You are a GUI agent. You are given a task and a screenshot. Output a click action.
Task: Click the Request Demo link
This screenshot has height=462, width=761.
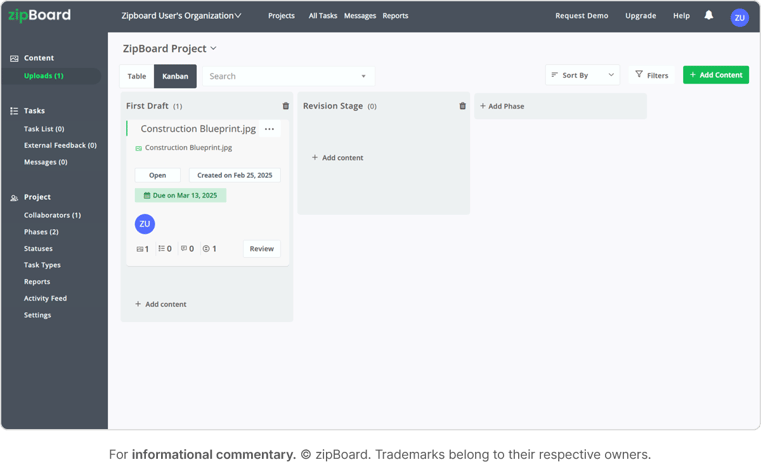tap(581, 16)
